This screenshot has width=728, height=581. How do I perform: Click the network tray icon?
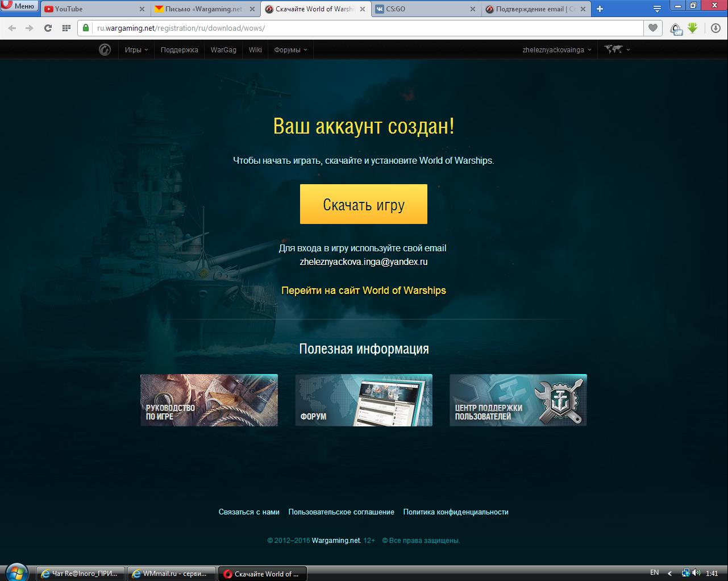(x=685, y=573)
